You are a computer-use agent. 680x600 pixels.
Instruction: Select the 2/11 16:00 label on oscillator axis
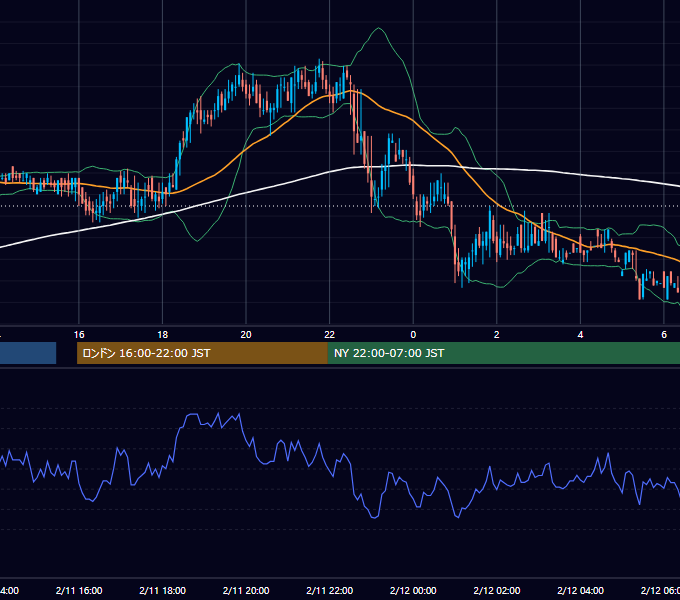pos(79,590)
